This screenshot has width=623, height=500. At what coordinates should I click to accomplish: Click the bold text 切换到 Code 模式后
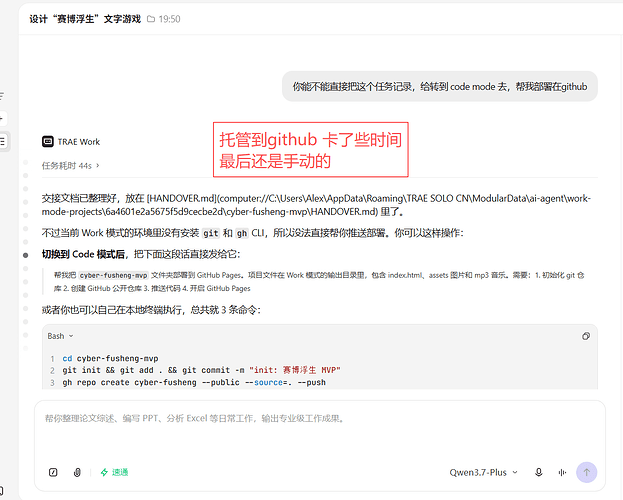click(x=83, y=254)
